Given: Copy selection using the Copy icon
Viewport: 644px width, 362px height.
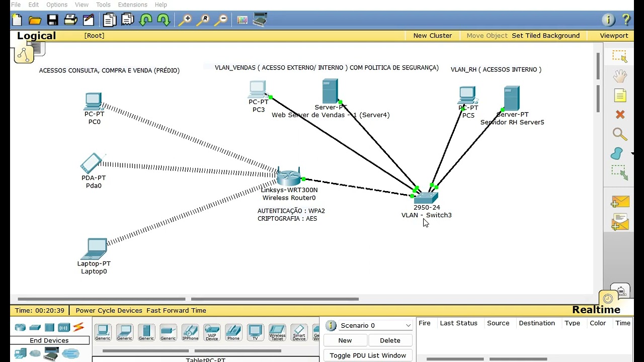Looking at the screenshot, I should coord(109,20).
